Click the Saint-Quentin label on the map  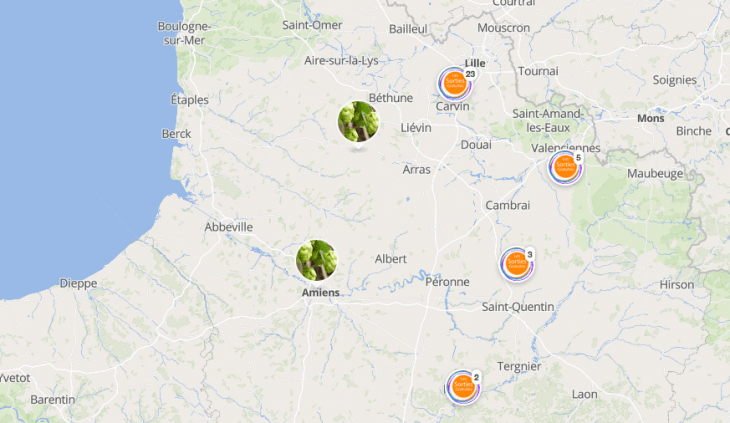point(518,307)
